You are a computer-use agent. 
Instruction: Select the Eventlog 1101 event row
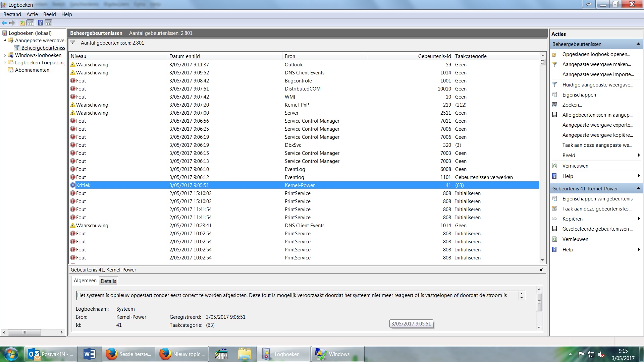click(x=304, y=177)
